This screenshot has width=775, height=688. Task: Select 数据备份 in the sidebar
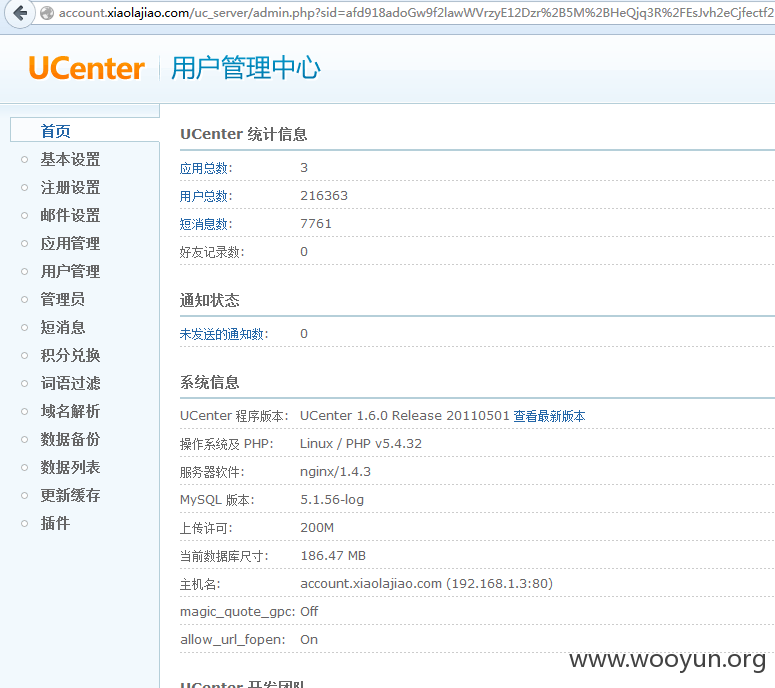coord(70,439)
